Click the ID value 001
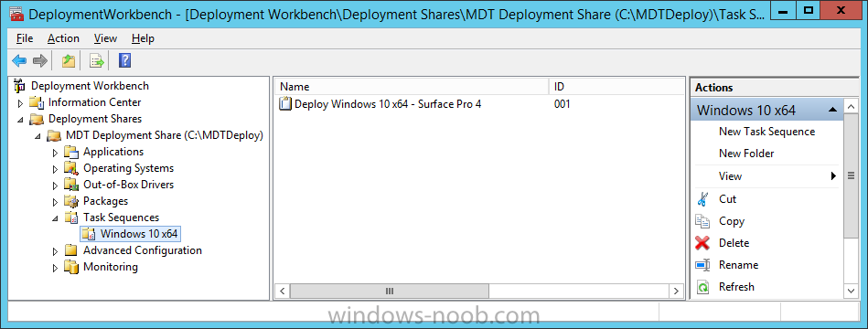Viewport: 868px width, 329px height. tap(562, 104)
